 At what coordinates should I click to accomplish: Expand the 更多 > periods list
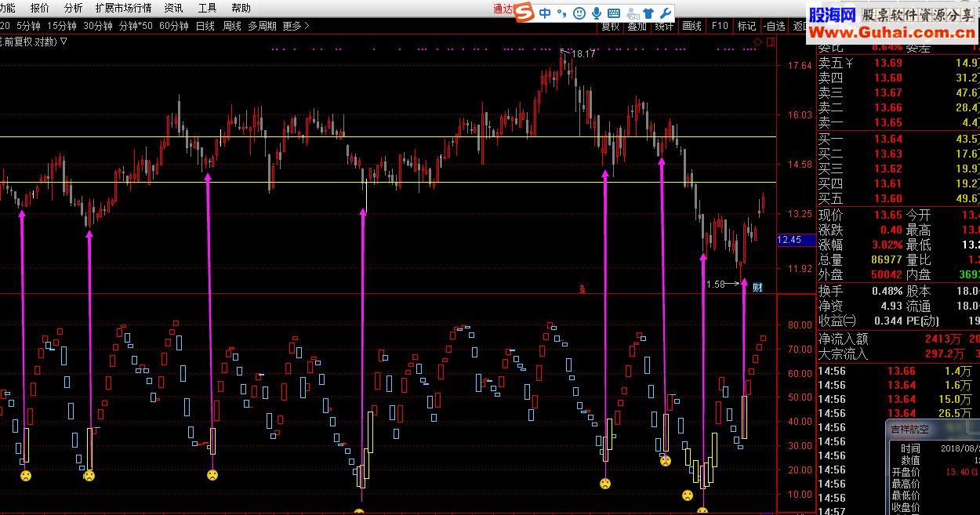296,26
